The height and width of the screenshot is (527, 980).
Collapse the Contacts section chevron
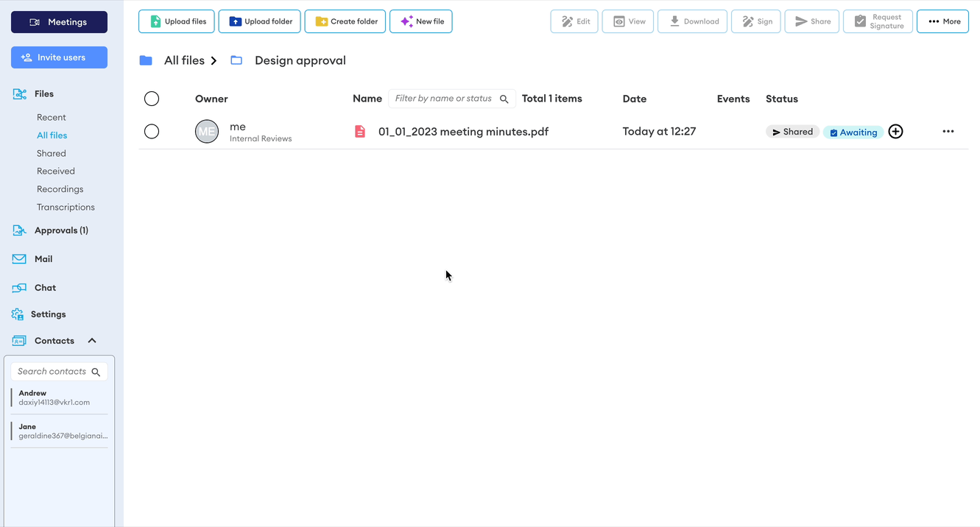coord(92,341)
